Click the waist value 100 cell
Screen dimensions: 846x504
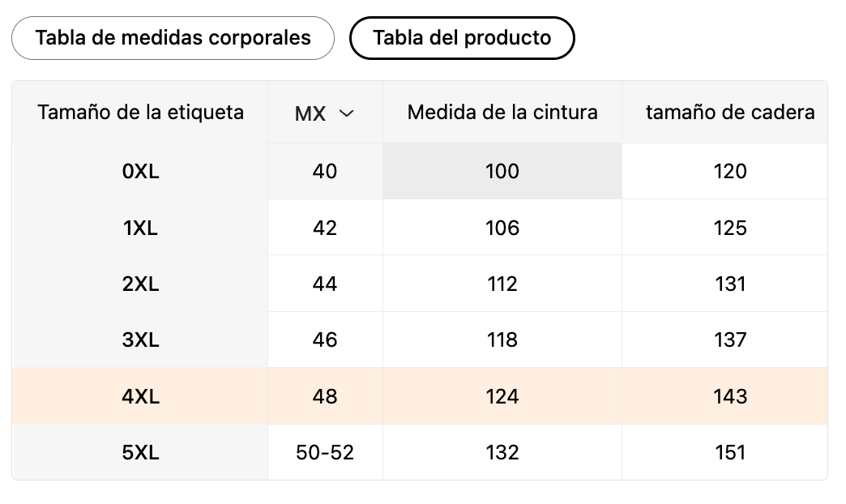click(502, 172)
